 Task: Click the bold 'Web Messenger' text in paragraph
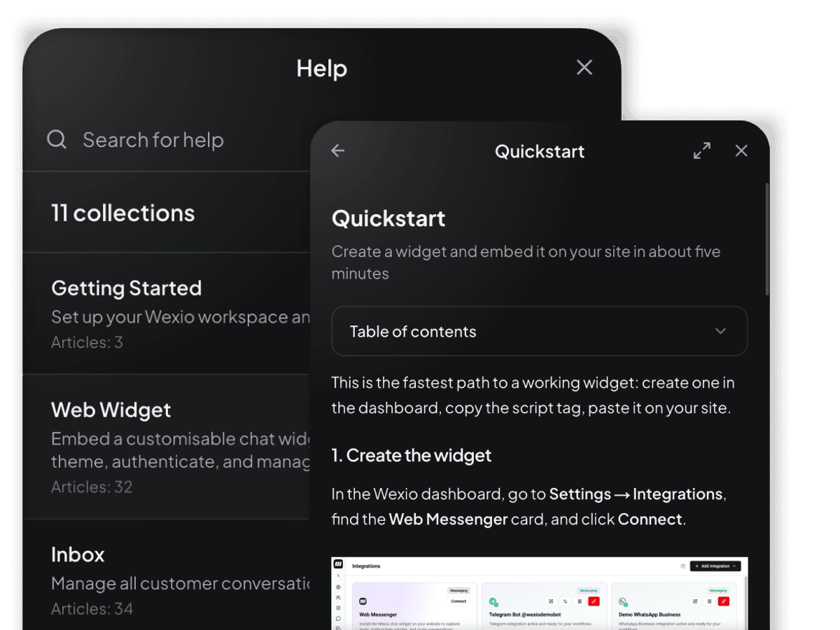[448, 519]
